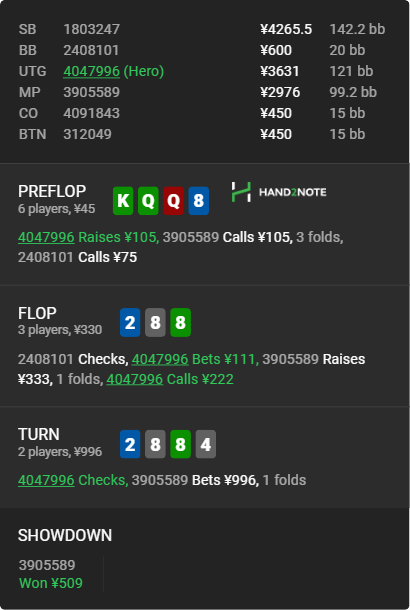Viewport: 410px width, 610px height.
Task: Click 4047996 link before Bets ¥111
Action: 160,359
